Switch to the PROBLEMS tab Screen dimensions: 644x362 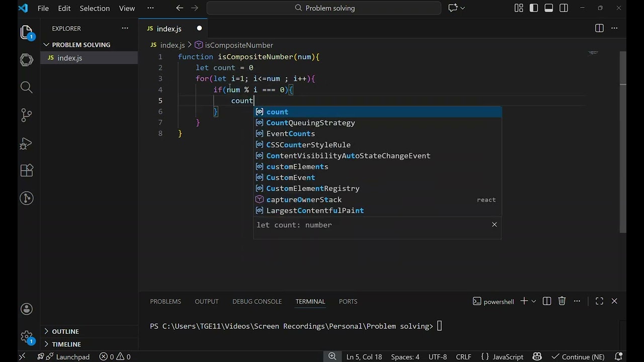click(x=166, y=301)
